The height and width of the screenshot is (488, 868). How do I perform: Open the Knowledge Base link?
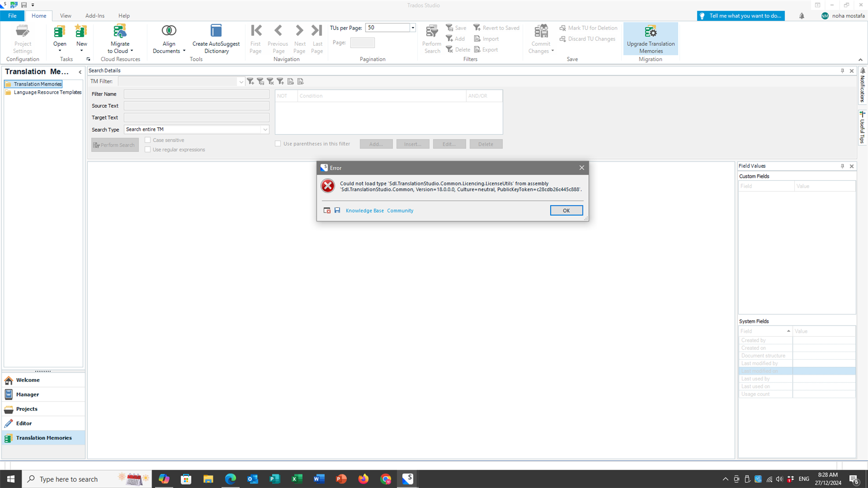pos(365,211)
